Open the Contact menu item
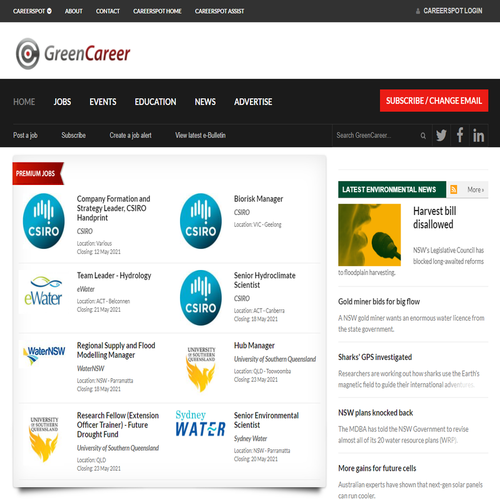 point(108,11)
